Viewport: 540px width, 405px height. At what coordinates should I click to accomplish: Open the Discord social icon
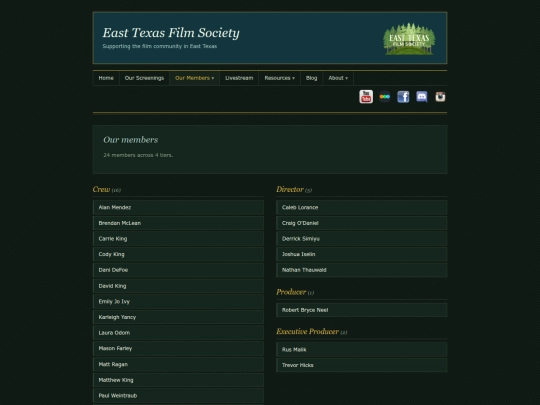pos(422,97)
